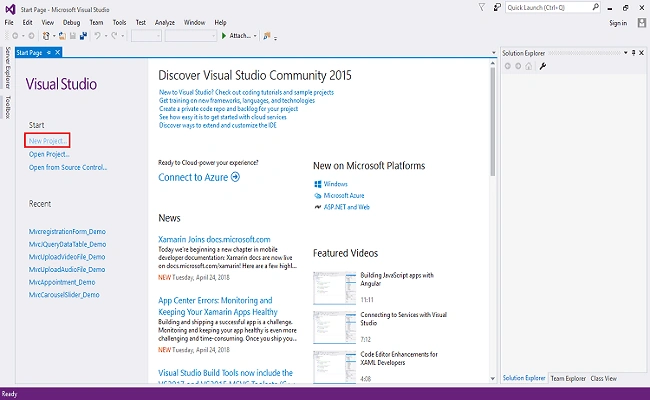Screen dimensions: 650x400
Task: Click the Open File toolbar icon
Action: [62, 36]
